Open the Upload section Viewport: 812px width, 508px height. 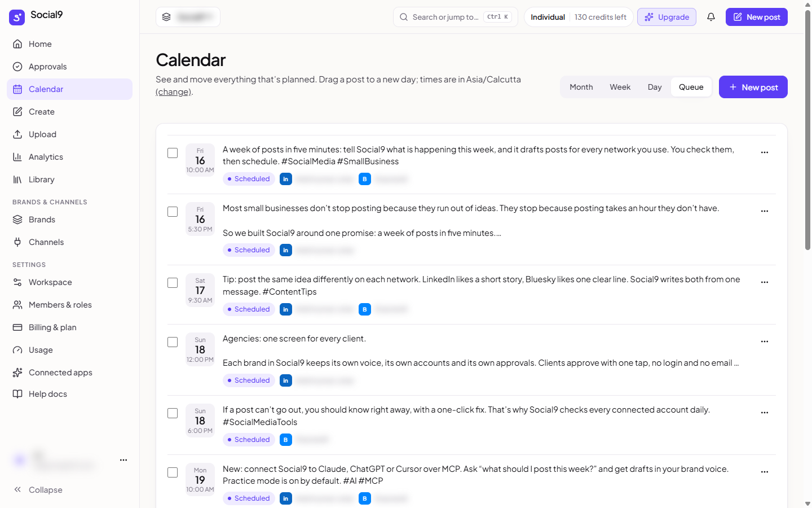coord(69,134)
